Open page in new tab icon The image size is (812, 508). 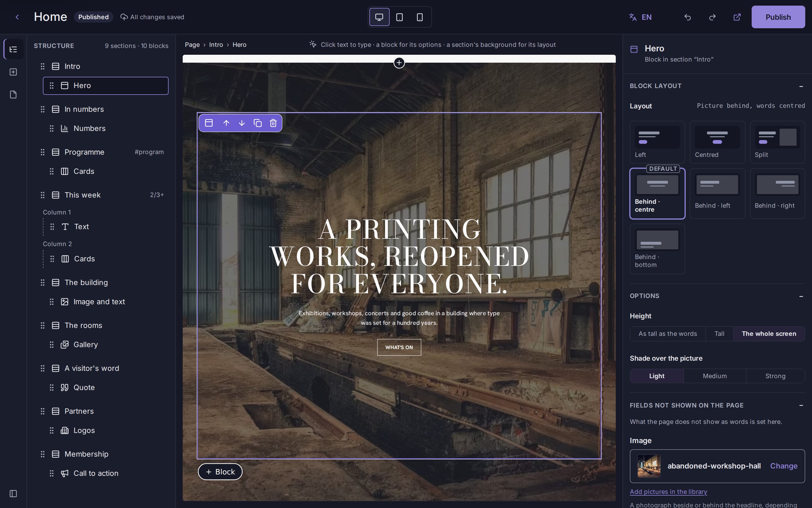[737, 17]
